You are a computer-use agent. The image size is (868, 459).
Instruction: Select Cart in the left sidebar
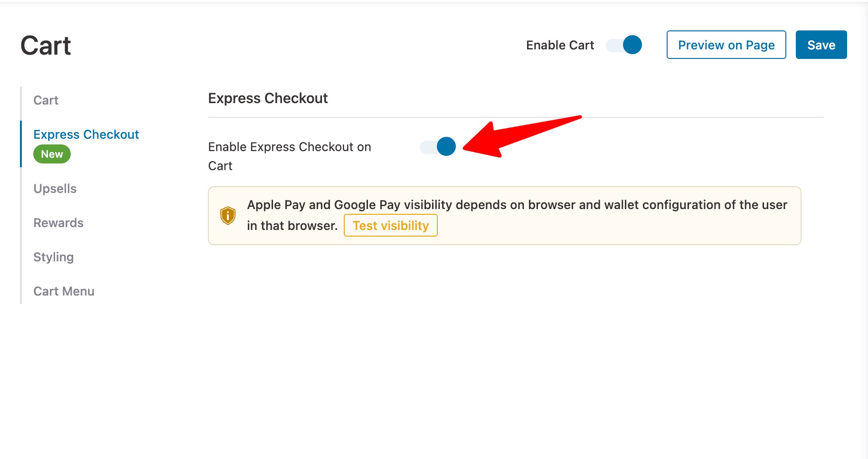click(x=46, y=100)
